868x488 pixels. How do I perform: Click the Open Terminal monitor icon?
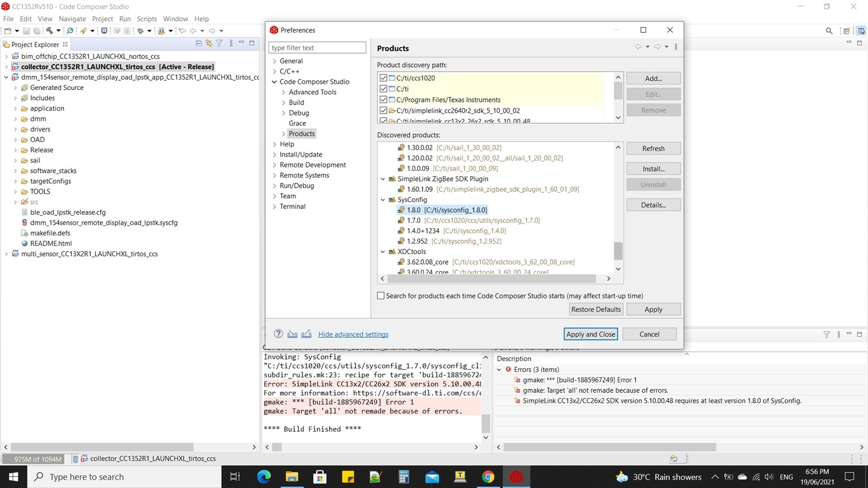104,31
